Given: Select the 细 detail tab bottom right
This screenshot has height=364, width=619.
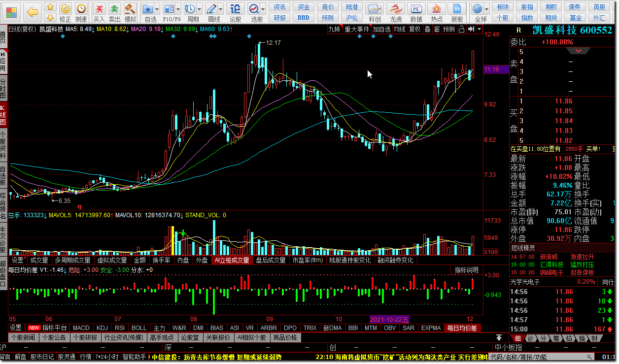Looking at the screenshot, I should (518, 338).
